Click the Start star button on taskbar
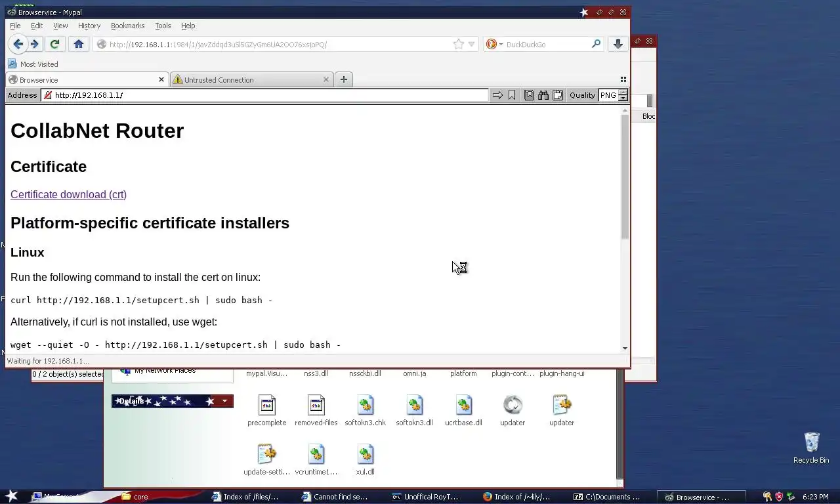Image resolution: width=840 pixels, height=504 pixels. (x=12, y=496)
